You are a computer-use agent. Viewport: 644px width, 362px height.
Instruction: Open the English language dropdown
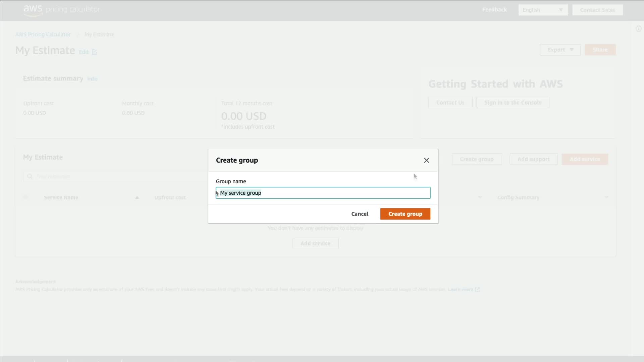(543, 10)
